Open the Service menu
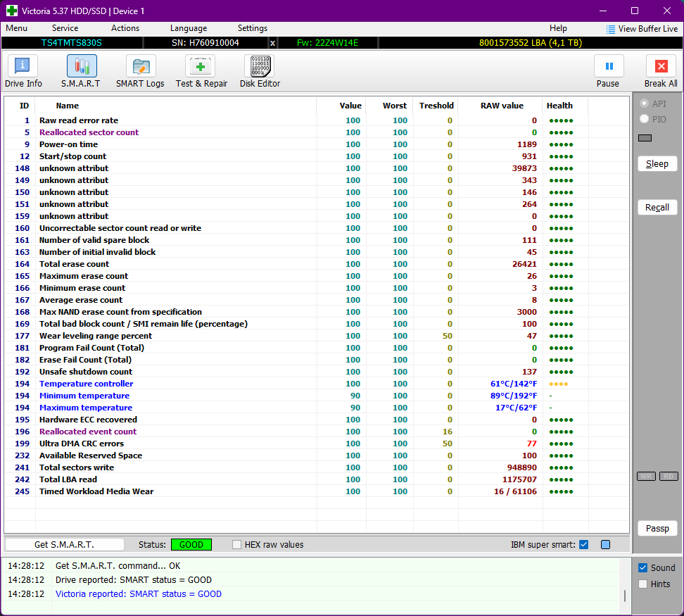This screenshot has height=616, width=684. [x=65, y=28]
